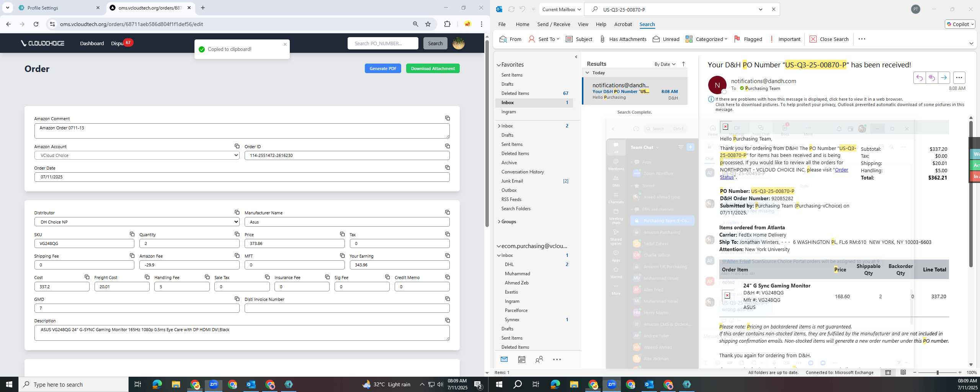Viewport: 980px width, 392px height.
Task: Switch to the Send / Receive tab
Action: click(554, 24)
